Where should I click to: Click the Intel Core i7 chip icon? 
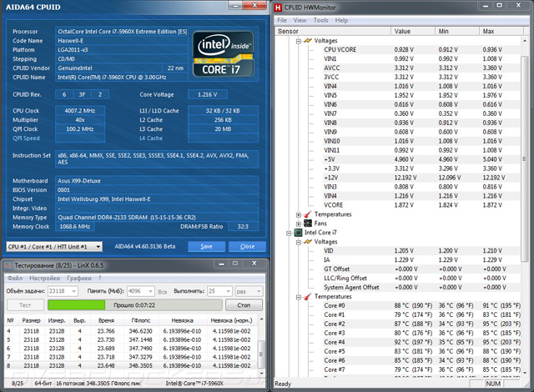299,232
